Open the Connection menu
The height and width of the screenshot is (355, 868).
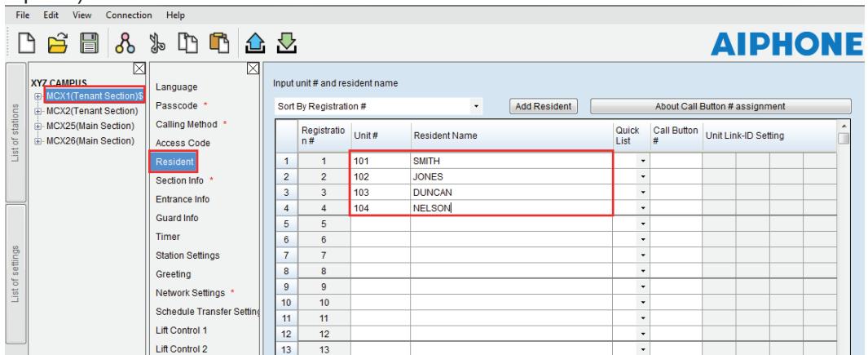[x=129, y=15]
